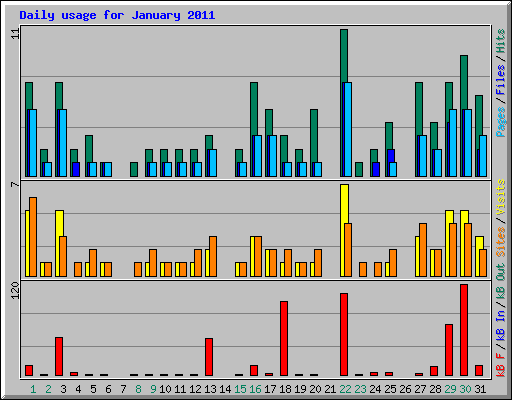Click the 'Files' legend label
Screen dimensions: 512x400
(500, 81)
